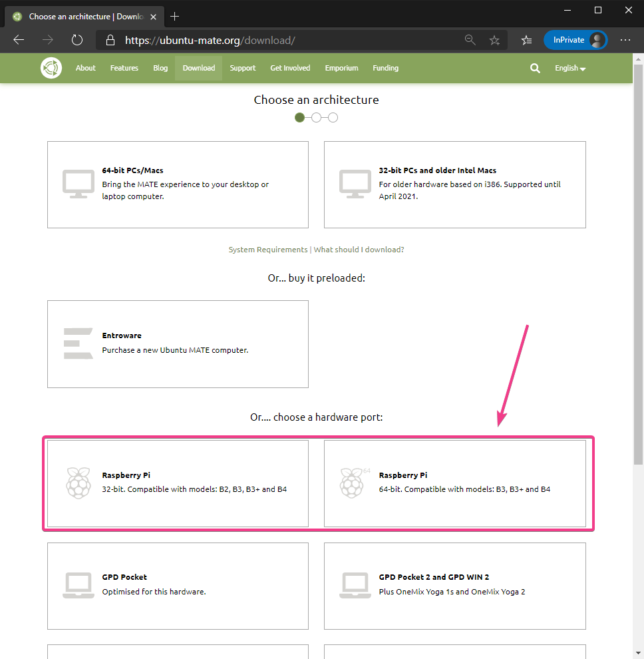644x659 pixels.
Task: Go to the Blog page
Action: (x=160, y=68)
